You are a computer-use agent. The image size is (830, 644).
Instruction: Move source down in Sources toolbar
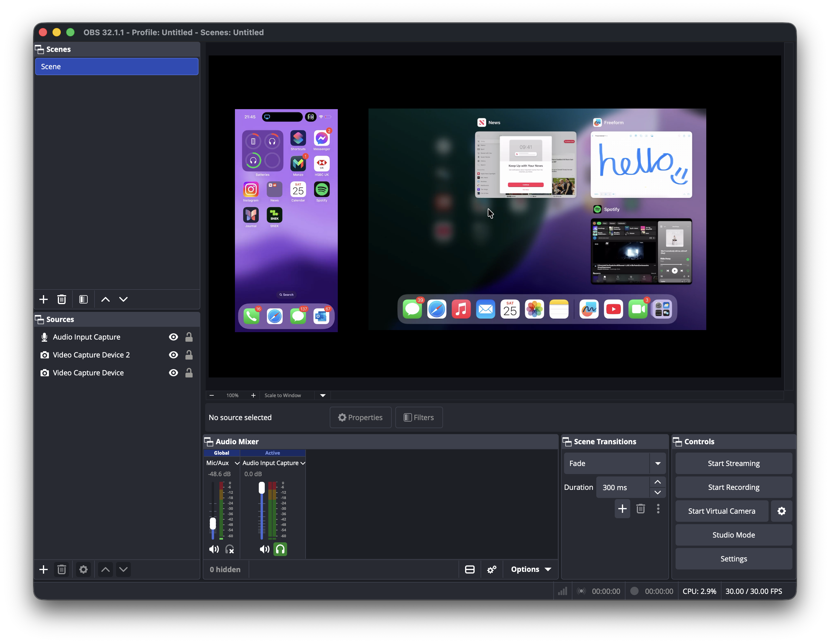click(x=123, y=569)
